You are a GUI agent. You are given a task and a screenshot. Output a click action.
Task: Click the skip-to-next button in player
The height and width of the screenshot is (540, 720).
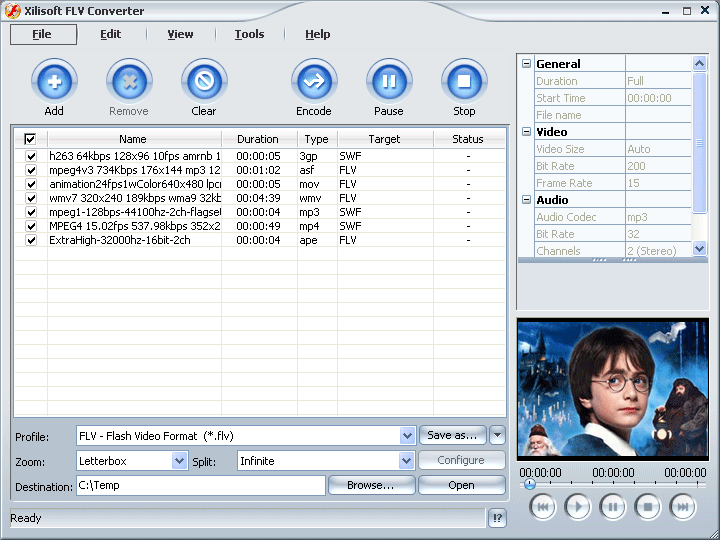pyautogui.click(x=682, y=507)
